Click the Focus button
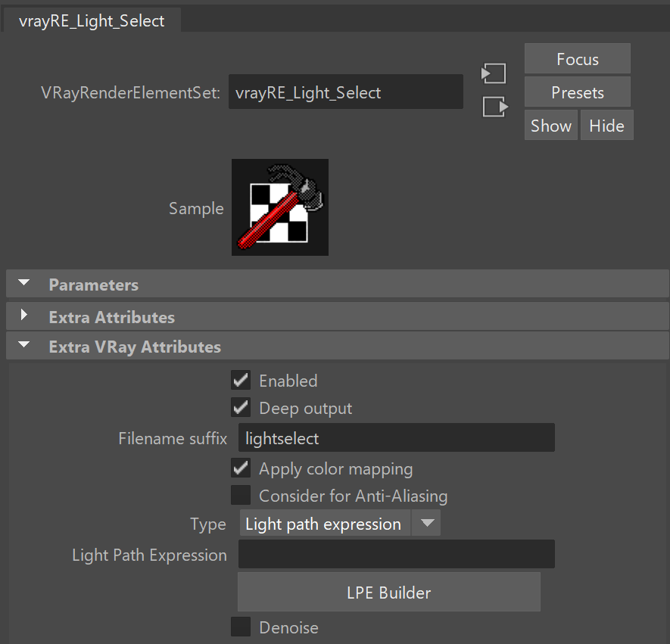Viewport: 670px width, 644px height. 578,59
